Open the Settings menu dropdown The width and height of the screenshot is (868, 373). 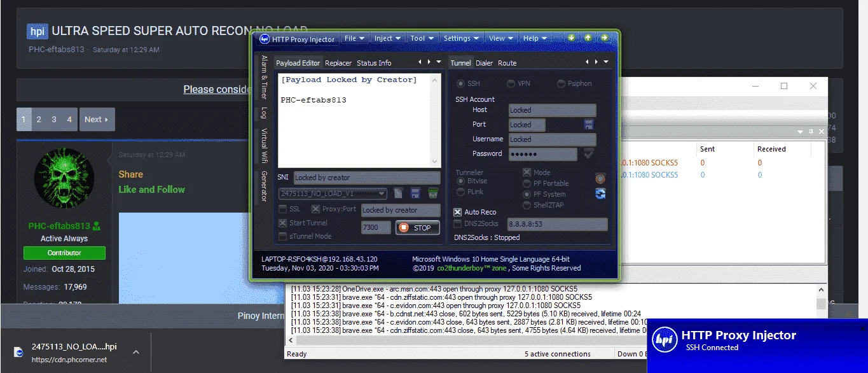[461, 38]
